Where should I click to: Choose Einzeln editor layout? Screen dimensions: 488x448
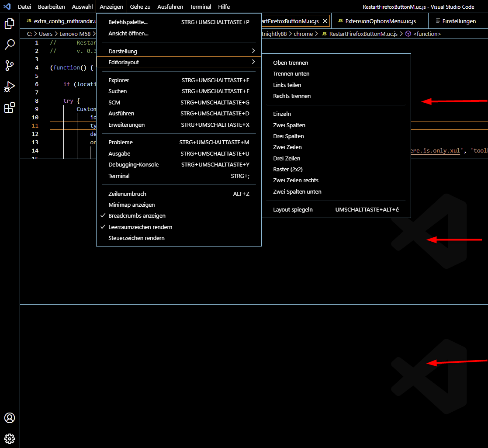click(336, 114)
